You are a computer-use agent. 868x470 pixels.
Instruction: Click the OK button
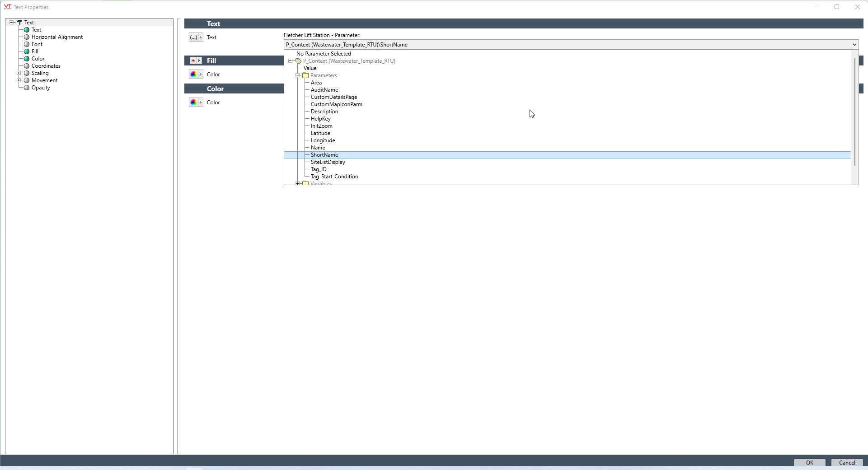click(x=809, y=462)
